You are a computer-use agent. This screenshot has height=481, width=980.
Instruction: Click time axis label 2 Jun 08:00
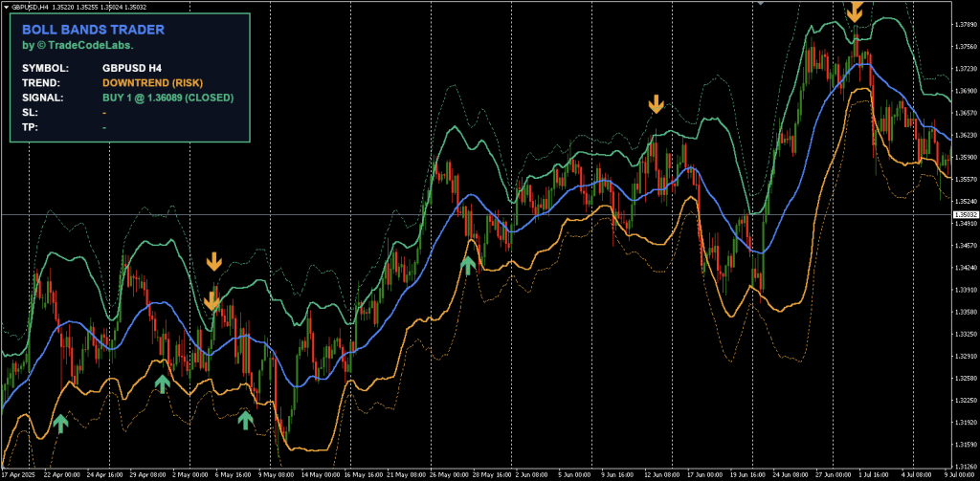pyautogui.click(x=532, y=475)
